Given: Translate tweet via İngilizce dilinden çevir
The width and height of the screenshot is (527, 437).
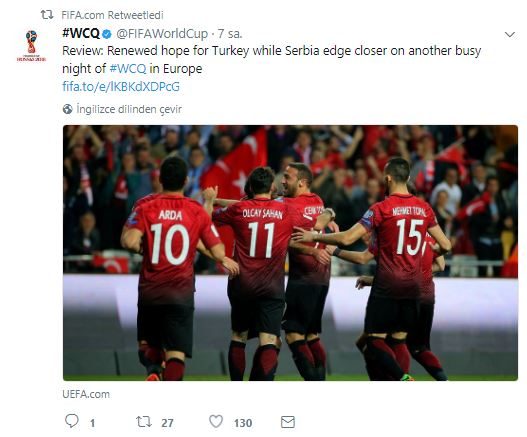Looking at the screenshot, I should [129, 109].
